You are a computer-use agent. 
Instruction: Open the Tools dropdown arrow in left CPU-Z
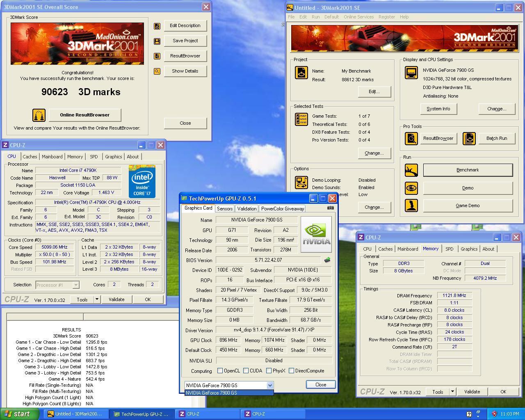[97, 300]
